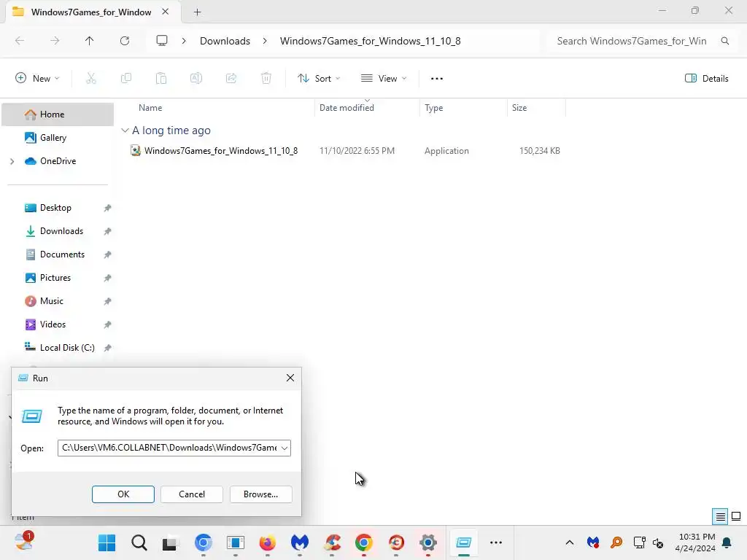Close the Run dialog with X
This screenshot has width=747, height=560.
[x=290, y=378]
